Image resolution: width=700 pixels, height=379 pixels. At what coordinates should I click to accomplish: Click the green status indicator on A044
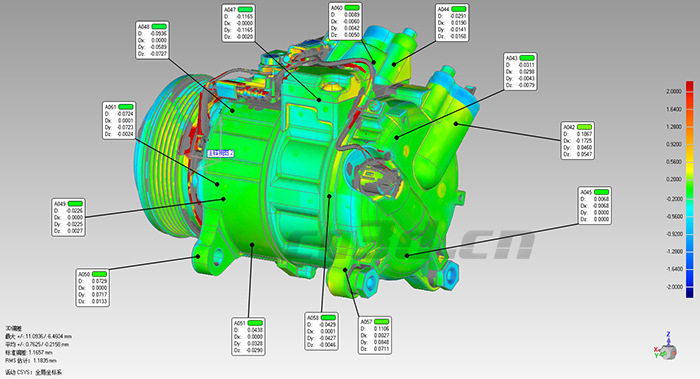pos(459,9)
